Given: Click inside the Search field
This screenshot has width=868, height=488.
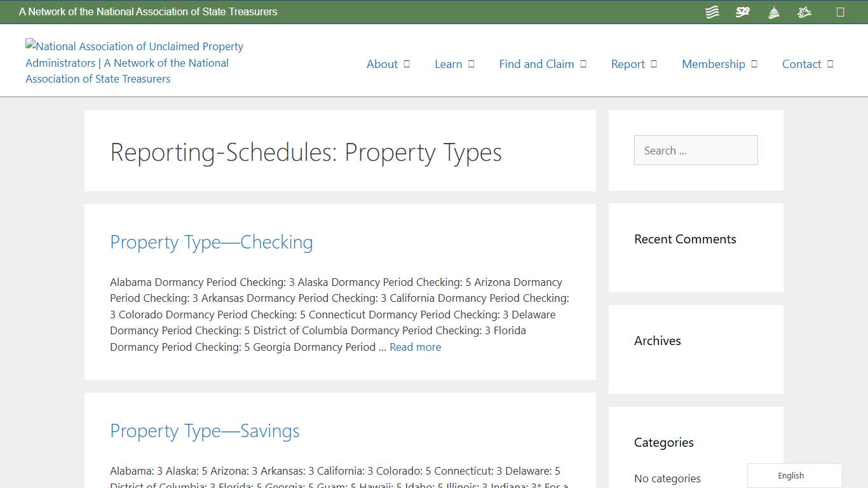Looking at the screenshot, I should [695, 150].
